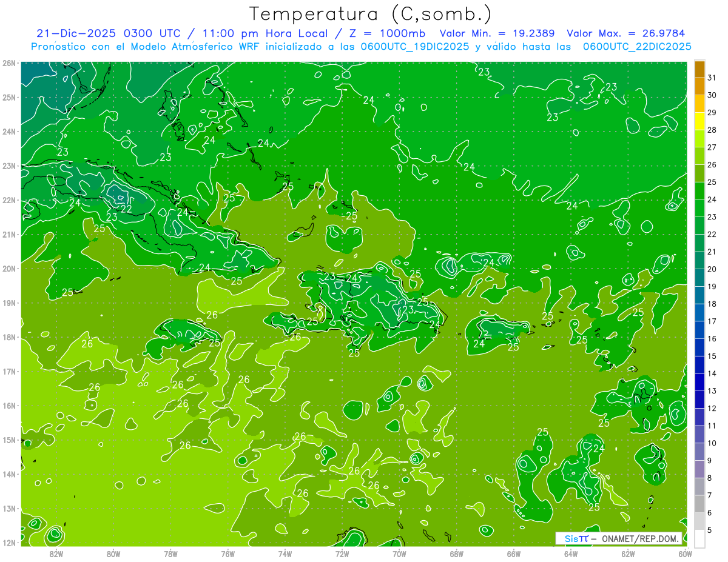Click color bar scale label 15
The height and width of the screenshot is (562, 728).
click(712, 356)
